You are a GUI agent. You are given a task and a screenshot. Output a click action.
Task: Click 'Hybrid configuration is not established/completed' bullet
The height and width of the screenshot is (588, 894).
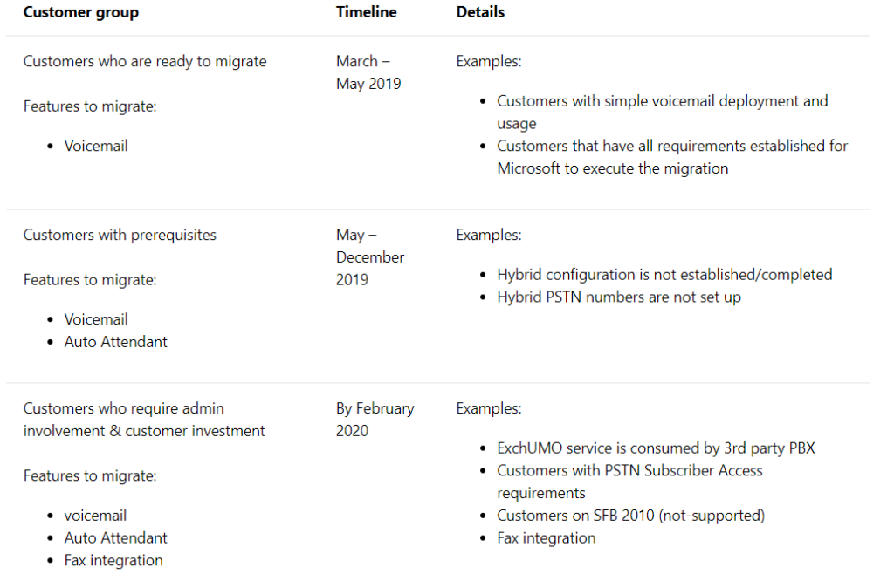(664, 275)
